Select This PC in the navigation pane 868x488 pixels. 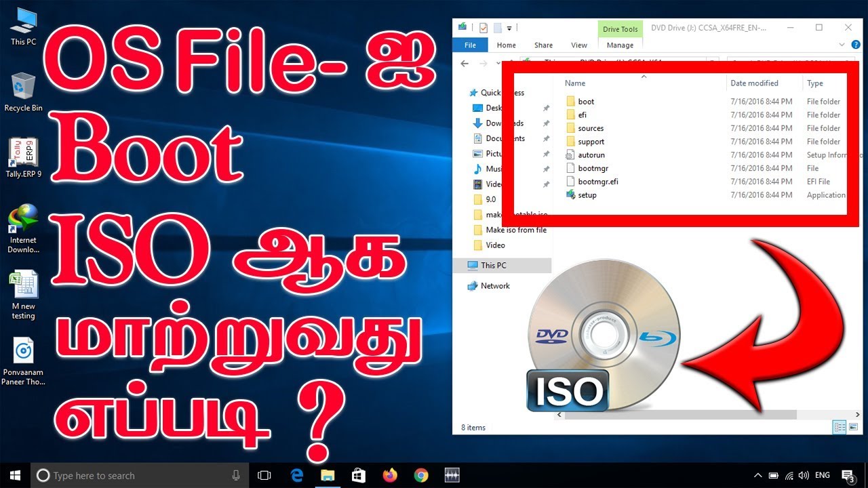(493, 265)
